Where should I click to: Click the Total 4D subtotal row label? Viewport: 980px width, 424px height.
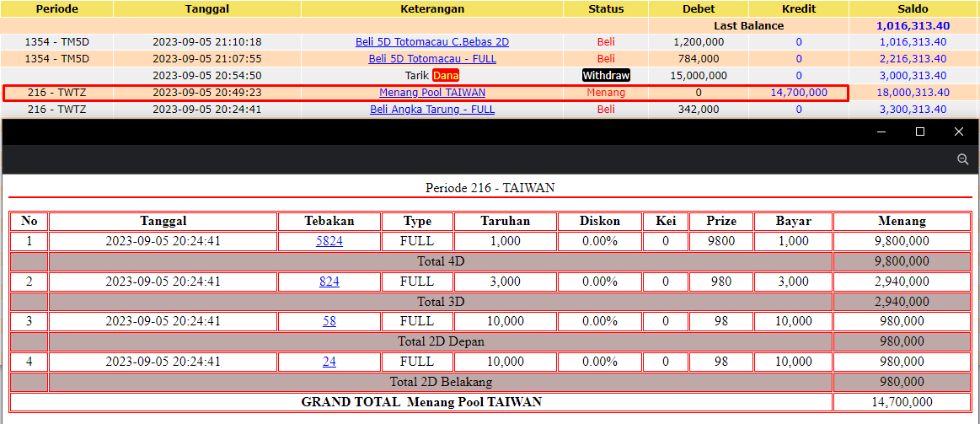tap(441, 261)
